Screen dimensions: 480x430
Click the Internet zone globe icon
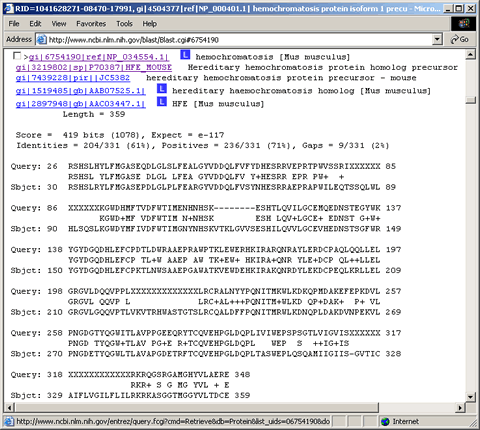point(385,422)
